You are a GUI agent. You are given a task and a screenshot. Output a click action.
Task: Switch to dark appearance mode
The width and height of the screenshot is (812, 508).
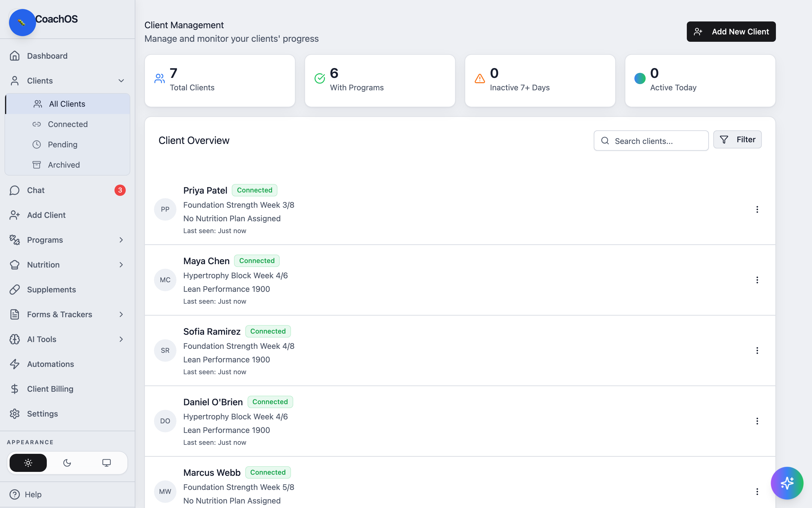coord(67,463)
